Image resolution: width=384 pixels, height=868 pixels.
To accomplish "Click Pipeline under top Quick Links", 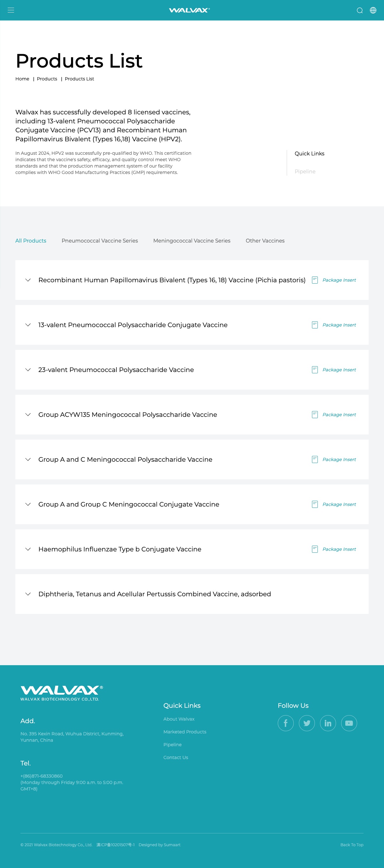I will click(305, 171).
